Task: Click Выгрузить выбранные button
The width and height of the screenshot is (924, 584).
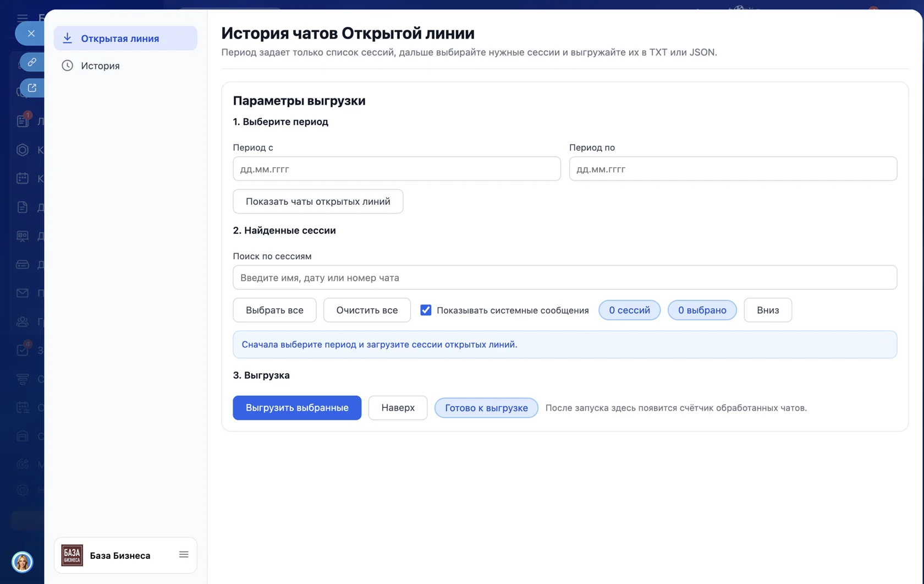Action: [297, 408]
